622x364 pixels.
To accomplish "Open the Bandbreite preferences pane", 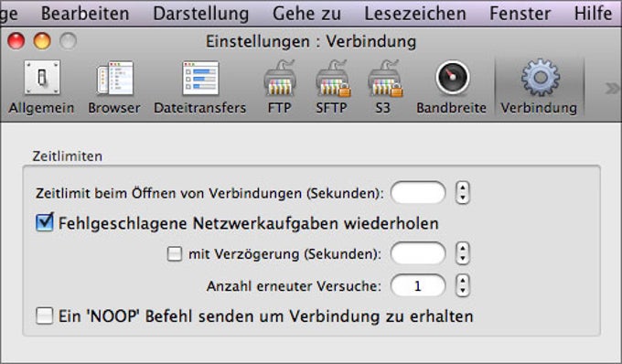I will (x=452, y=88).
